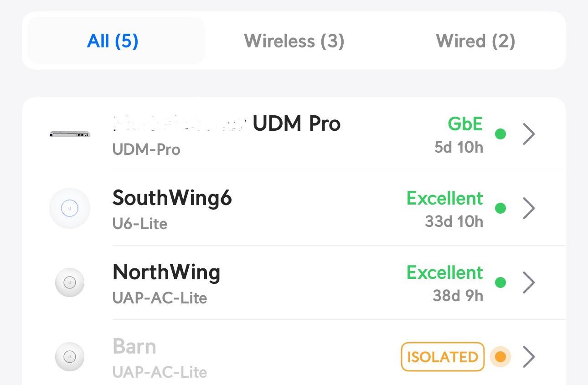
Task: Expand the UDM Pro row chevron
Action: click(x=528, y=133)
